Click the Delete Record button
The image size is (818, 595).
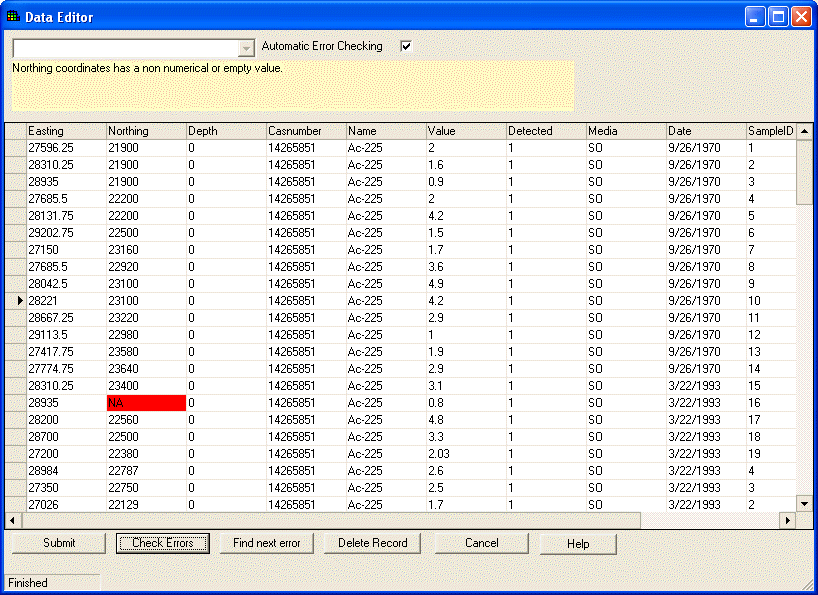372,543
